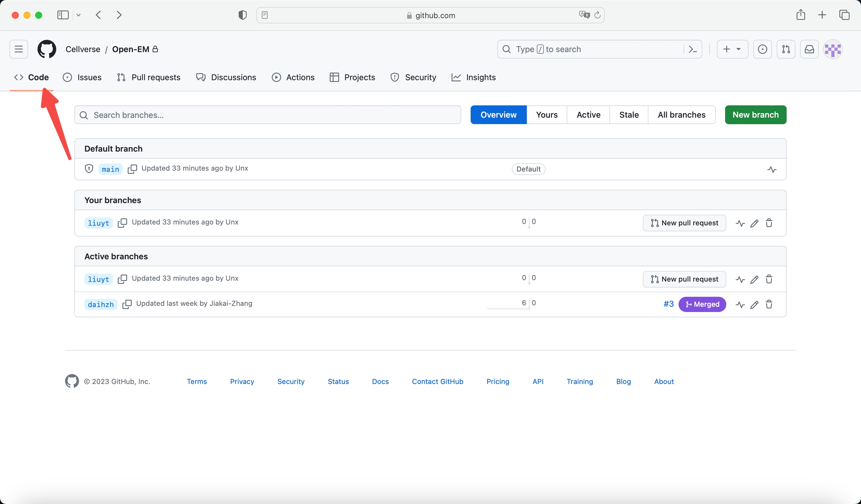The height and width of the screenshot is (504, 861).
Task: Open the footer Terms link
Action: click(x=197, y=381)
